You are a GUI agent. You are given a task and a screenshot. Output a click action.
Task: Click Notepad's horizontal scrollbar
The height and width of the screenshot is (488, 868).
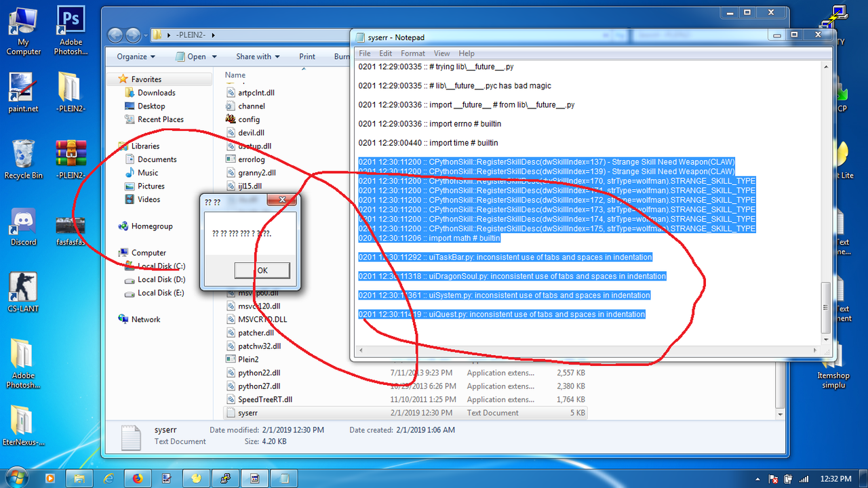pyautogui.click(x=587, y=350)
